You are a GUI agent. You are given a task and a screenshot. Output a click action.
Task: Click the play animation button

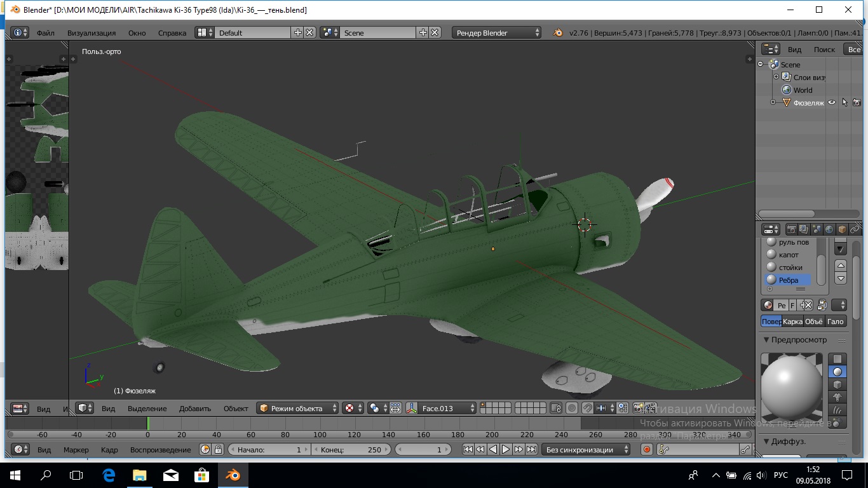(x=506, y=449)
